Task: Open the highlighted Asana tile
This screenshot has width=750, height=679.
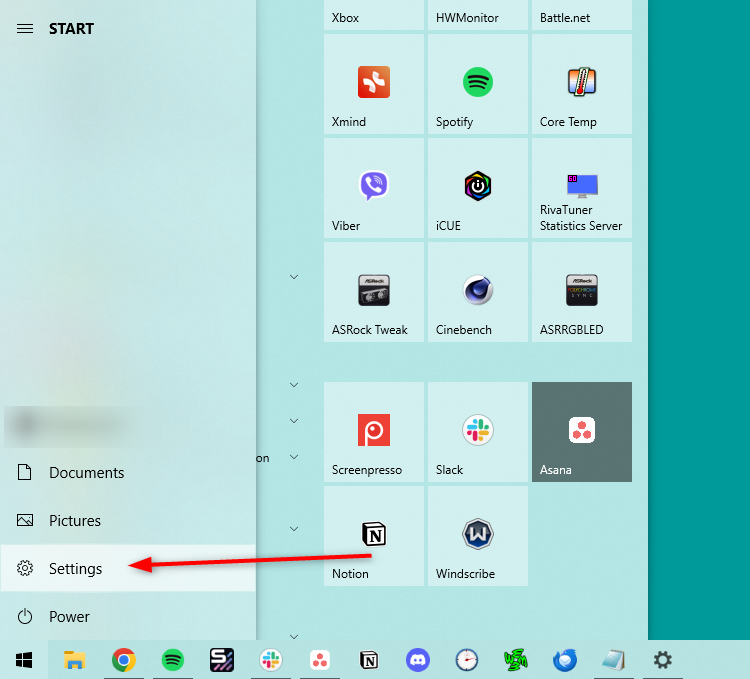Action: tap(582, 432)
